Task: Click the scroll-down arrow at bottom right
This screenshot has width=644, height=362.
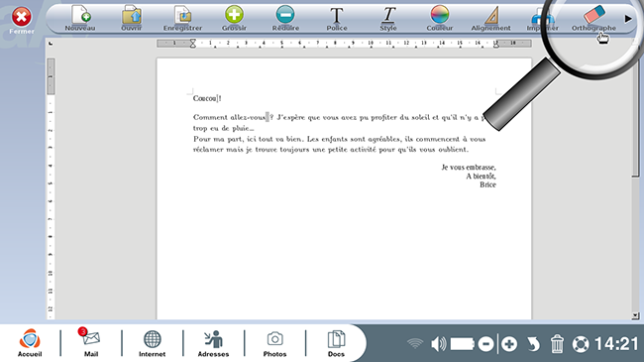Action: [x=635, y=315]
